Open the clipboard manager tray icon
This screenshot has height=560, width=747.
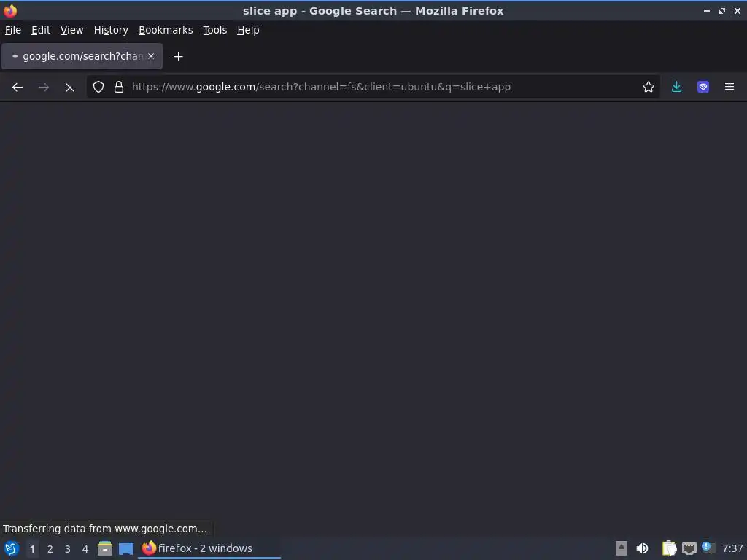(670, 548)
